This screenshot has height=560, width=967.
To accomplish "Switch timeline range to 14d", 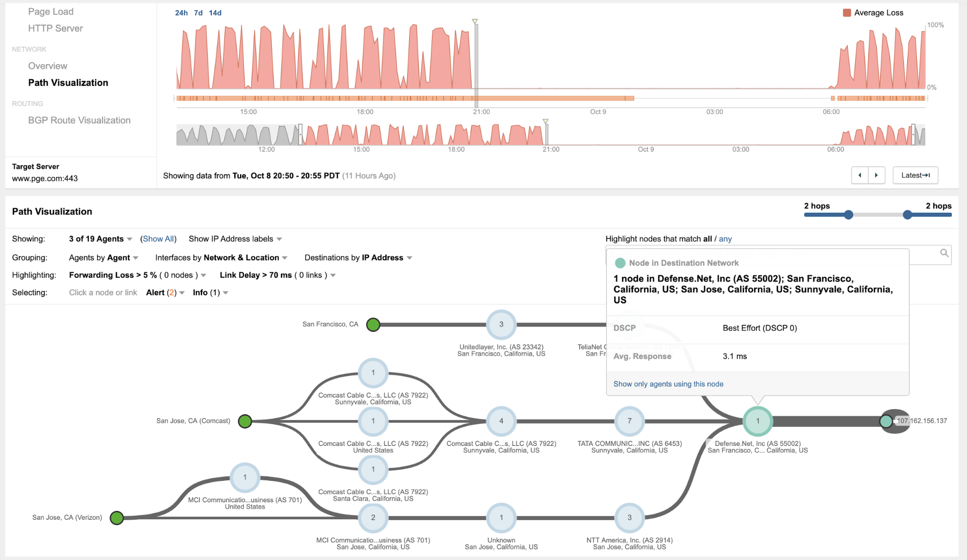I will click(x=215, y=13).
